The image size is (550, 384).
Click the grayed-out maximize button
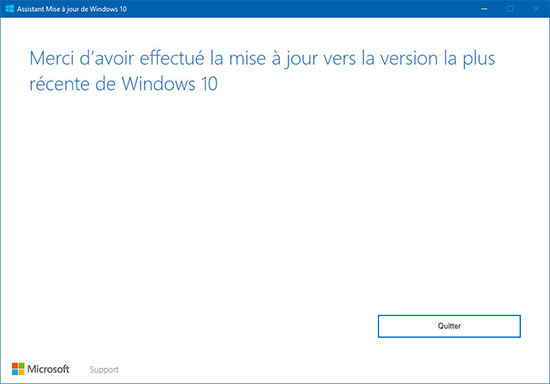click(510, 9)
